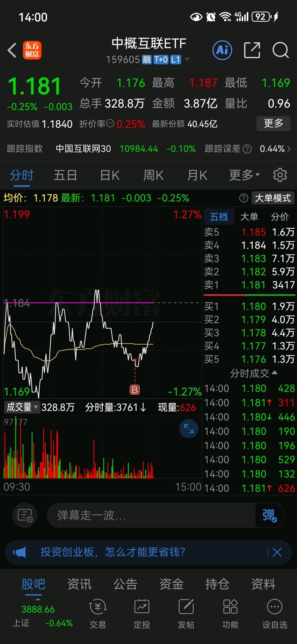Tap the 发帖 post icon
Screen dimensions: 297x644
[x=186, y=614]
